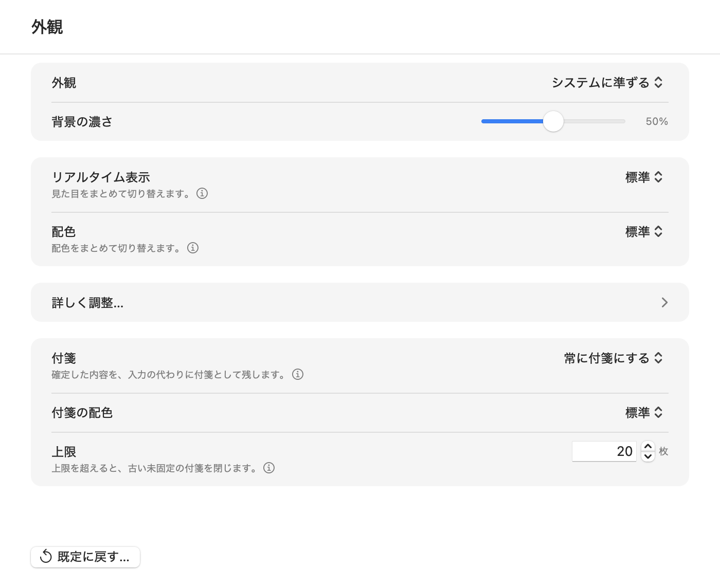The height and width of the screenshot is (588, 720).
Task: Open the 付箋 dropdown (常に付箋にする)
Action: pyautogui.click(x=614, y=358)
